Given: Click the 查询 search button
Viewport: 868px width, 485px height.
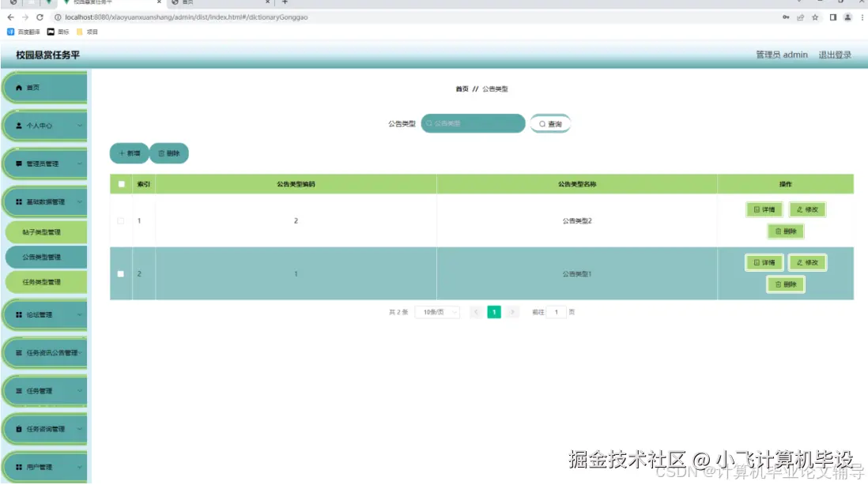Looking at the screenshot, I should [x=550, y=124].
